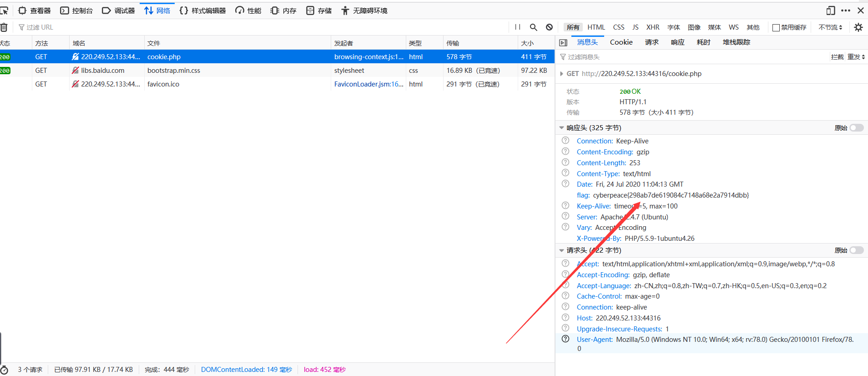Image resolution: width=868 pixels, height=376 pixels.
Task: Open the Cookie details tab
Action: point(621,42)
